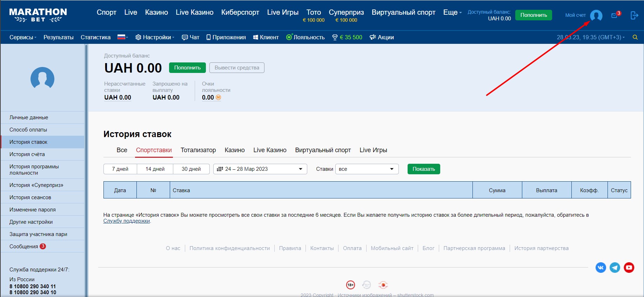Expand the Настройки settings menu
644x297 pixels.
click(155, 37)
